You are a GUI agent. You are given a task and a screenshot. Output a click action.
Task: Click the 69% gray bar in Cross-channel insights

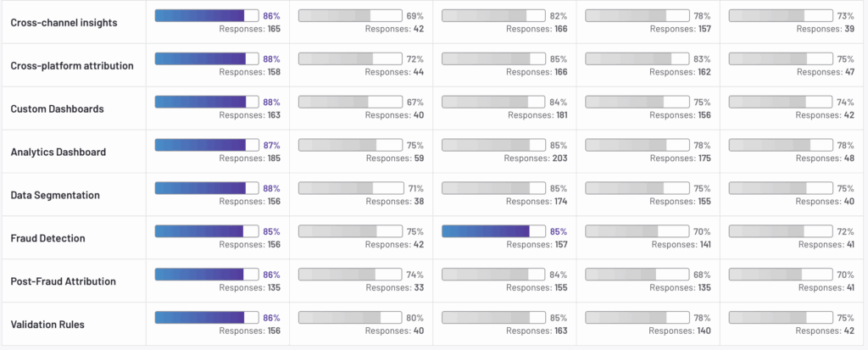pos(349,15)
